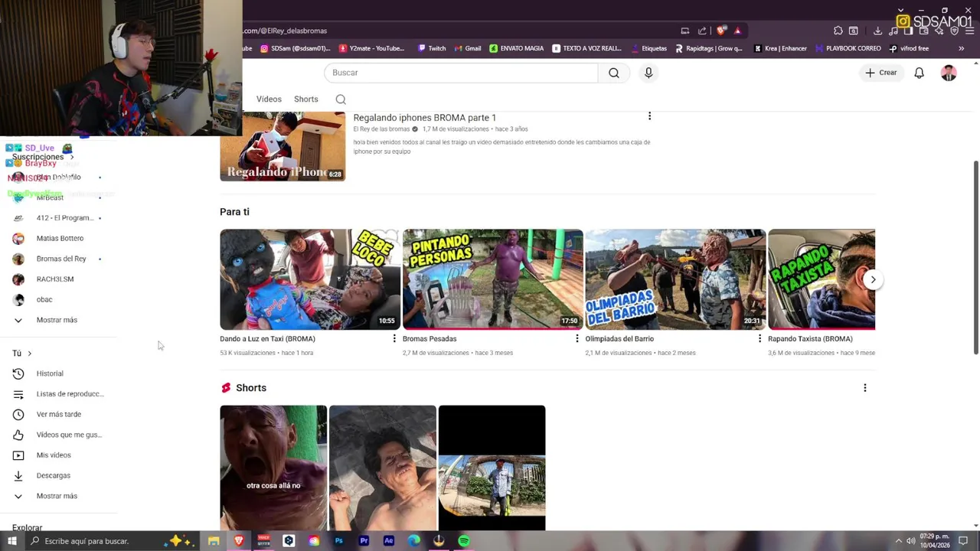
Task: Open options for Bromas Pesadas video
Action: [x=577, y=338]
